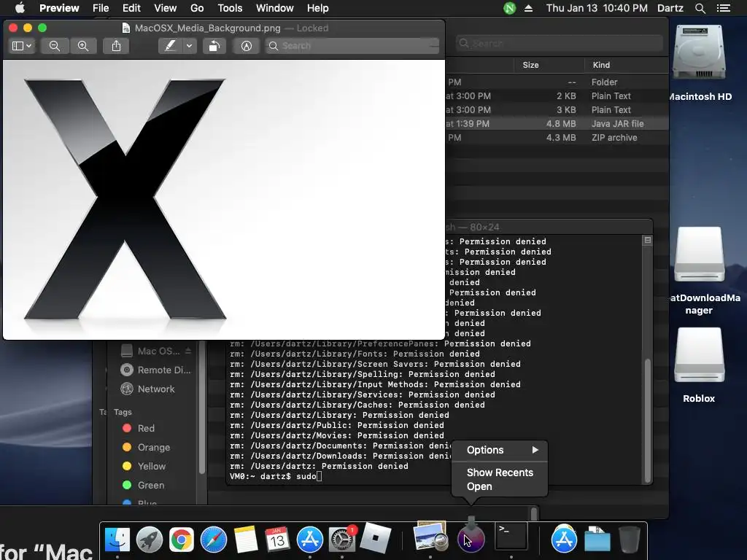Open Spotlight search in the menu bar
Image resolution: width=747 pixels, height=560 pixels.
[x=700, y=8]
